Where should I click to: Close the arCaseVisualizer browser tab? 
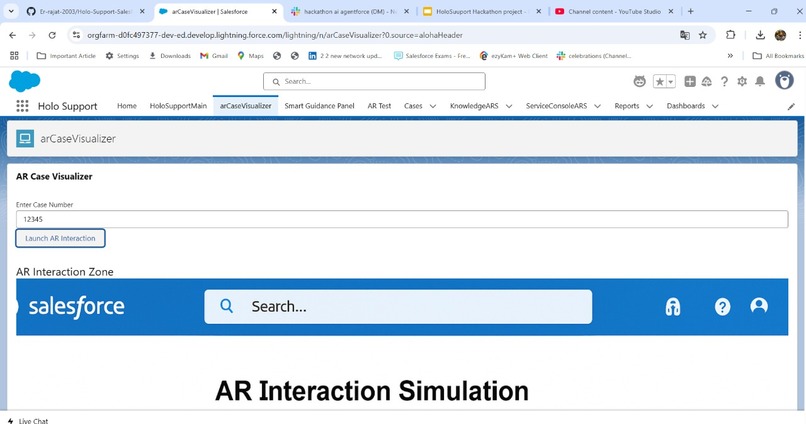coord(274,11)
